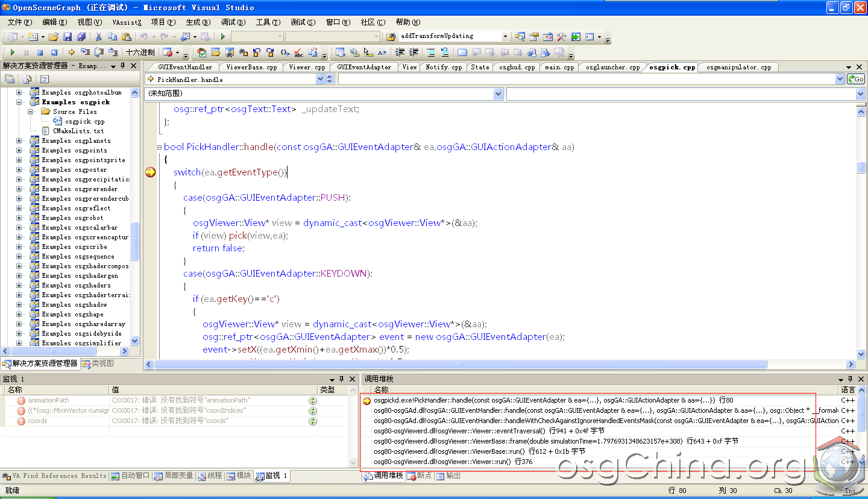Expand the Examples osgshadow project
868x499 pixels.
pos(19,304)
